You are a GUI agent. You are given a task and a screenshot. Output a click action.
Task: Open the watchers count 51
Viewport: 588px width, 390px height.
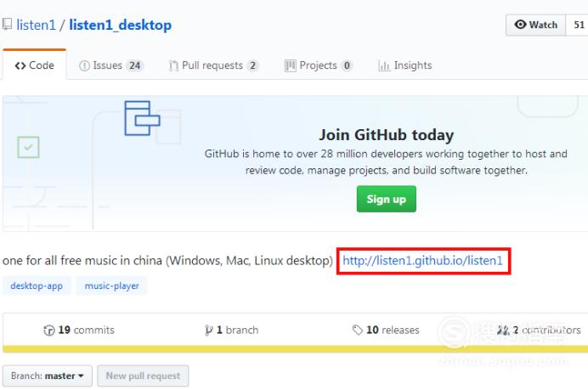579,25
